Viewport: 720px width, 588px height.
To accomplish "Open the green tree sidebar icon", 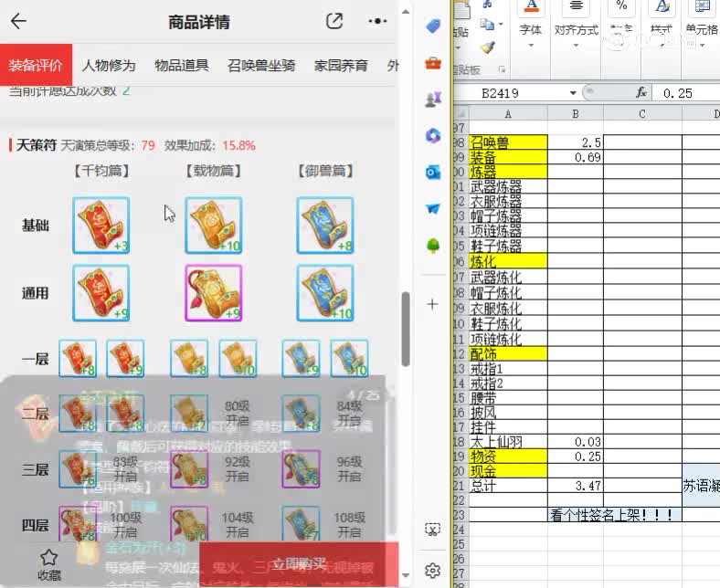I will pos(433,246).
